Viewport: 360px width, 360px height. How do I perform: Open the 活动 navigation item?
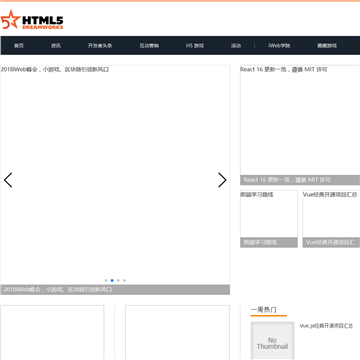click(236, 46)
